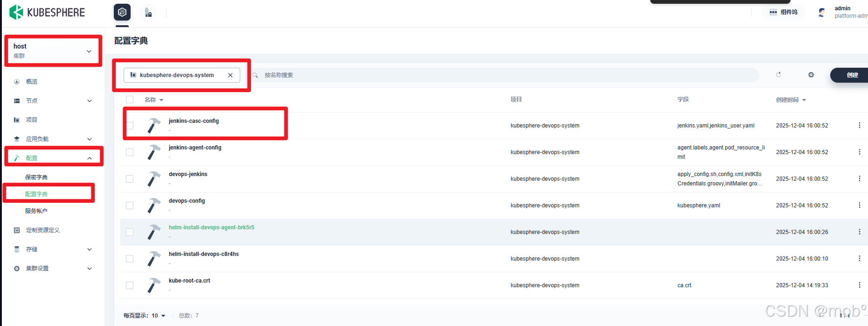
Task: Open the admin user menu
Action: click(x=843, y=12)
